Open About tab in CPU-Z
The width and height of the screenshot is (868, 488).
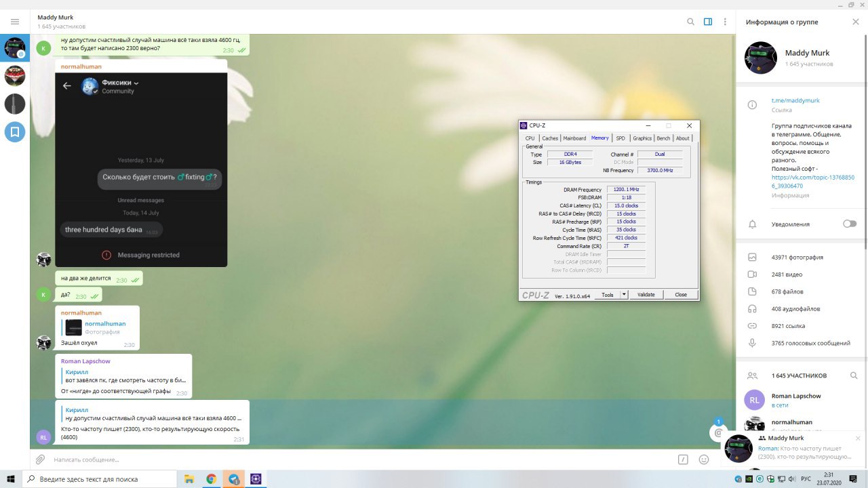click(x=682, y=138)
